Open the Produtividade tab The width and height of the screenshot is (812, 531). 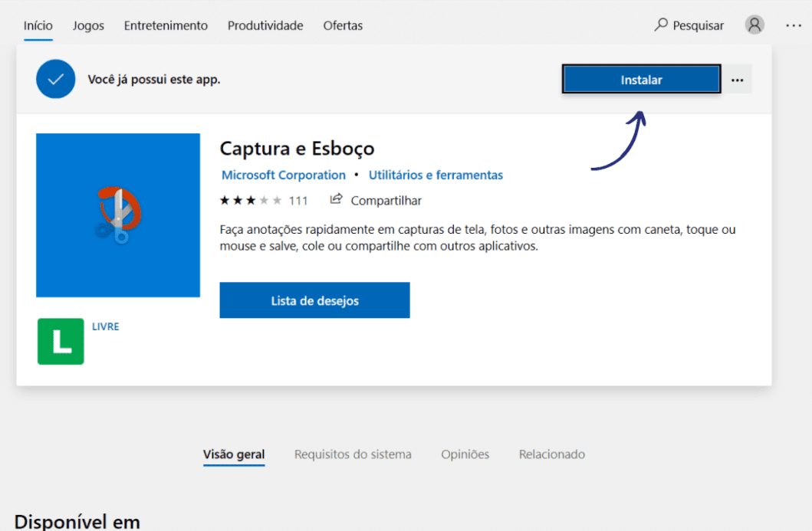(x=265, y=25)
